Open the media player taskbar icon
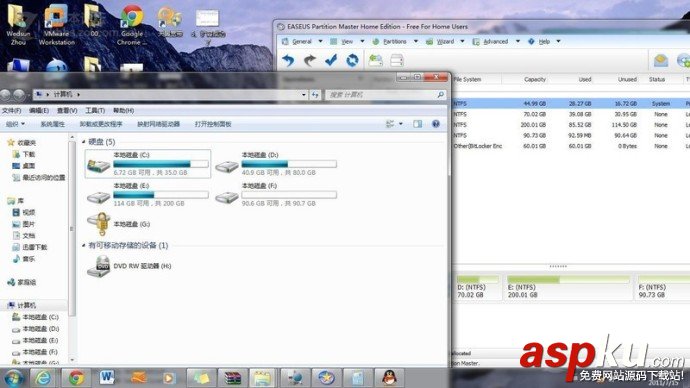This screenshot has width=690, height=388. 169,377
